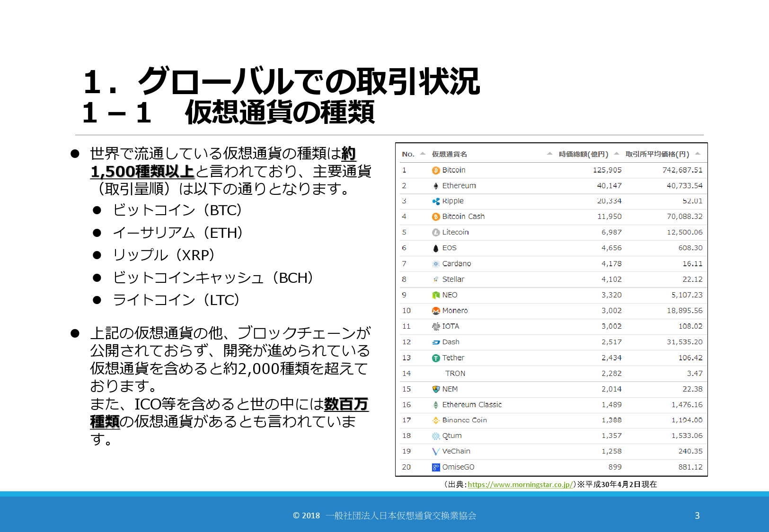The height and width of the screenshot is (532, 769).
Task: Click the 時価総額(億円) column header text
Action: click(583, 154)
